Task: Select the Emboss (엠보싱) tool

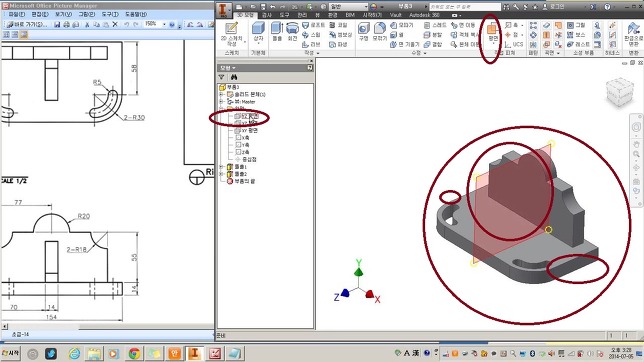Action: [x=340, y=35]
